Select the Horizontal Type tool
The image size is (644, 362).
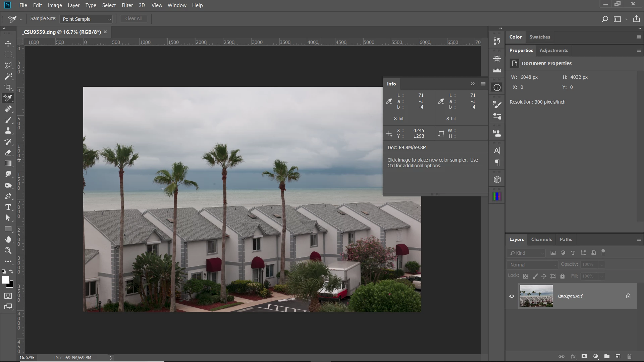[x=8, y=207]
